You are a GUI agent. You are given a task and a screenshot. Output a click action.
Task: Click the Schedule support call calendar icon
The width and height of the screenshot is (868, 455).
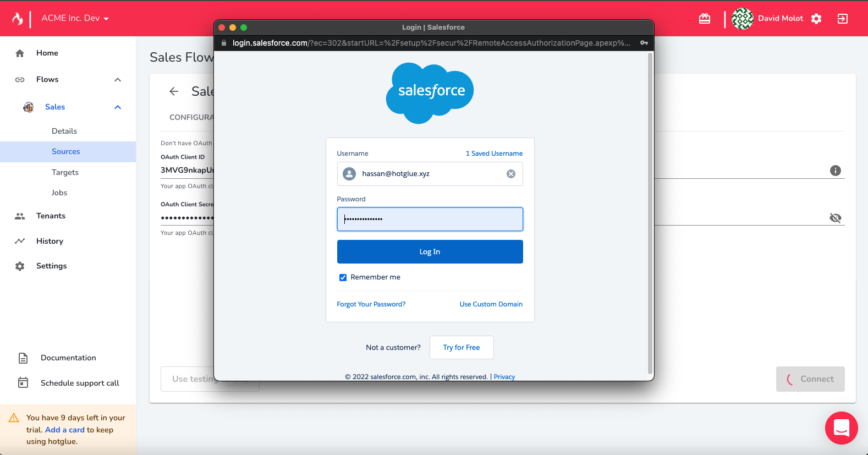point(23,382)
